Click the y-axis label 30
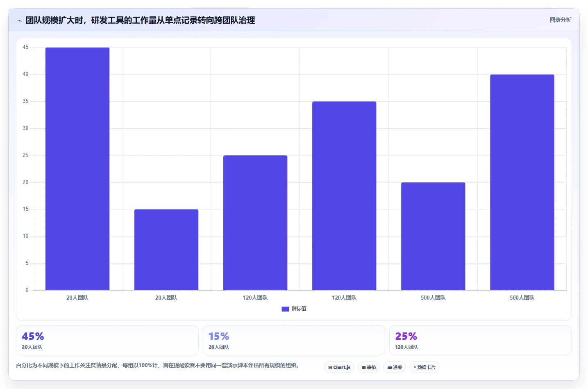Image resolution: width=588 pixels, height=389 pixels. coord(25,128)
